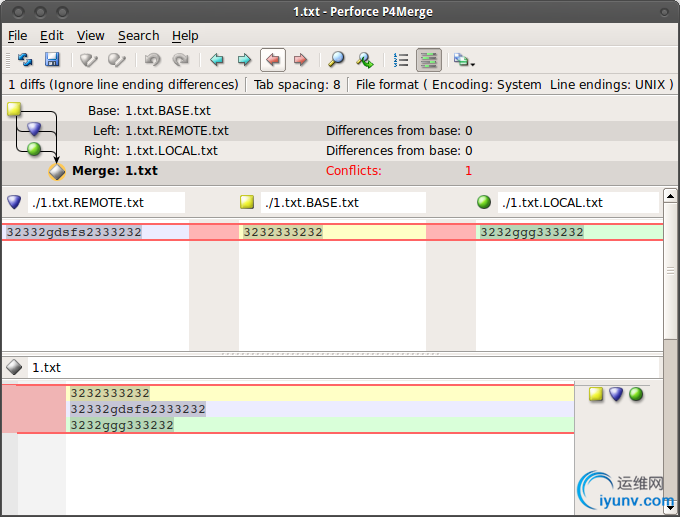Click the line 3232333232 in the base pane

(332, 232)
